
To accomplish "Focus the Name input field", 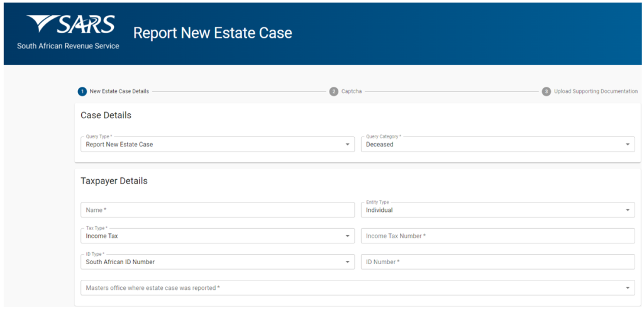I will 217,210.
